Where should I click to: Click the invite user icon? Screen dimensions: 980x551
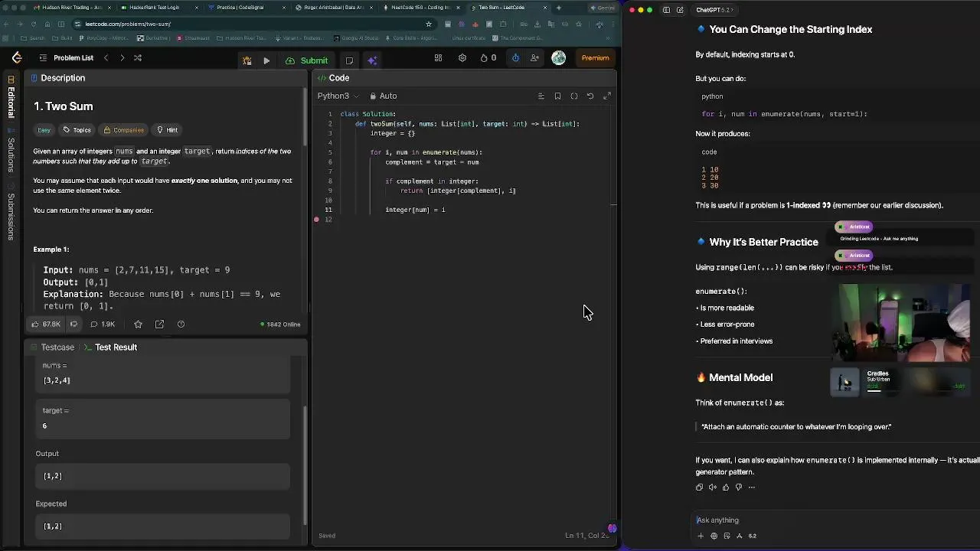(534, 58)
